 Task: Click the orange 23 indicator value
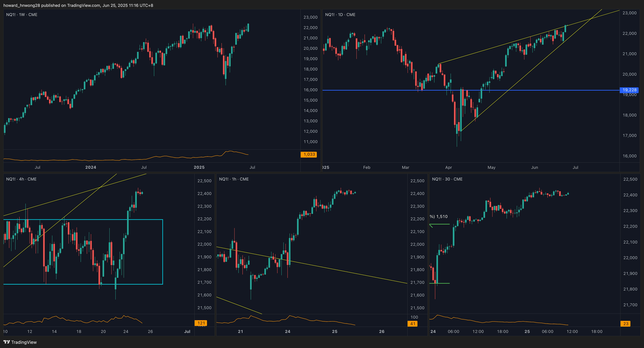click(626, 324)
